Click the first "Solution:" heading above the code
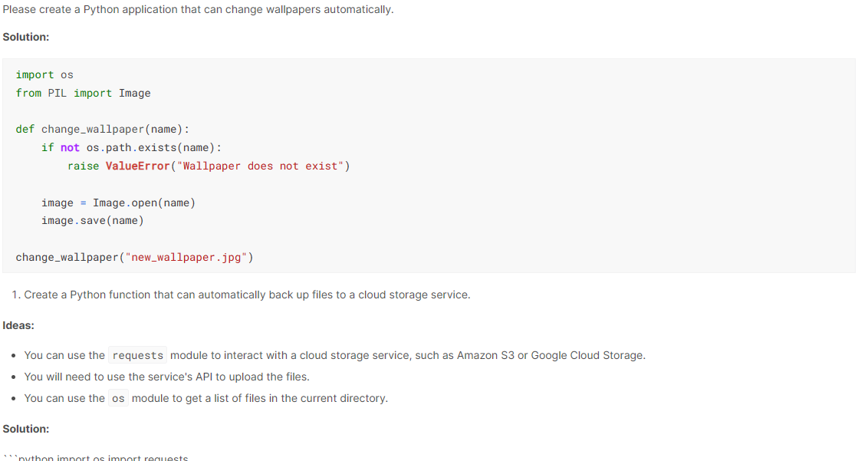 click(x=26, y=37)
